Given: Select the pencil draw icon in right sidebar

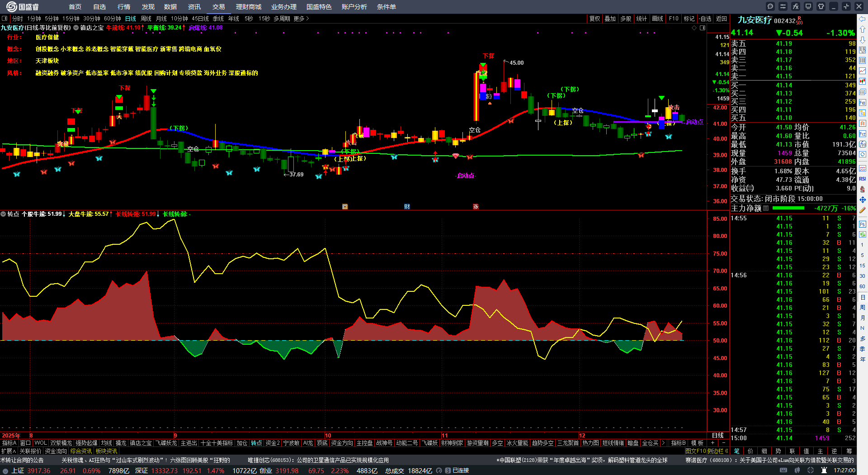Looking at the screenshot, I should (863, 210).
